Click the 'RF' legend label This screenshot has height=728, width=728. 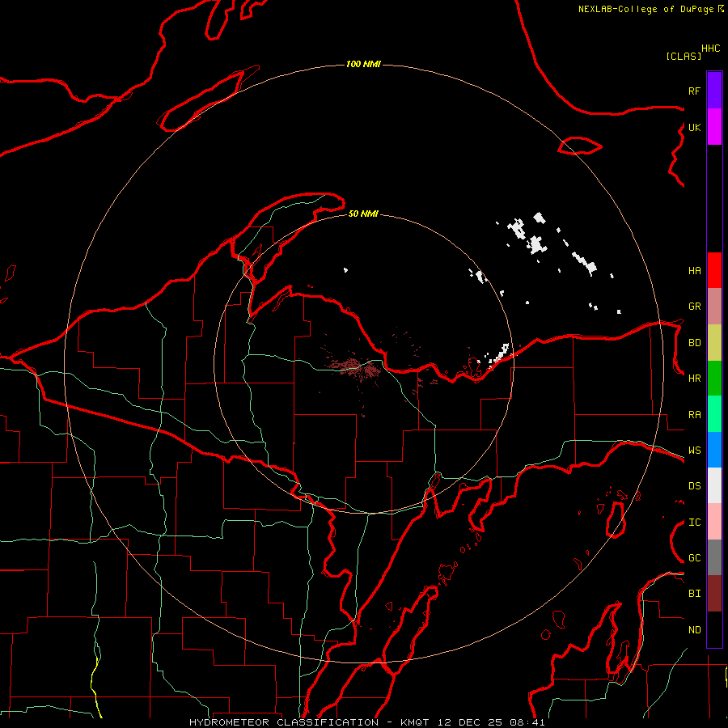695,91
